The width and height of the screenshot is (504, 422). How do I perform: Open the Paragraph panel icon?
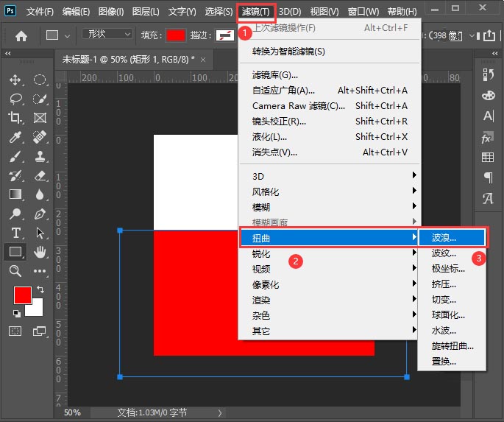tap(487, 177)
